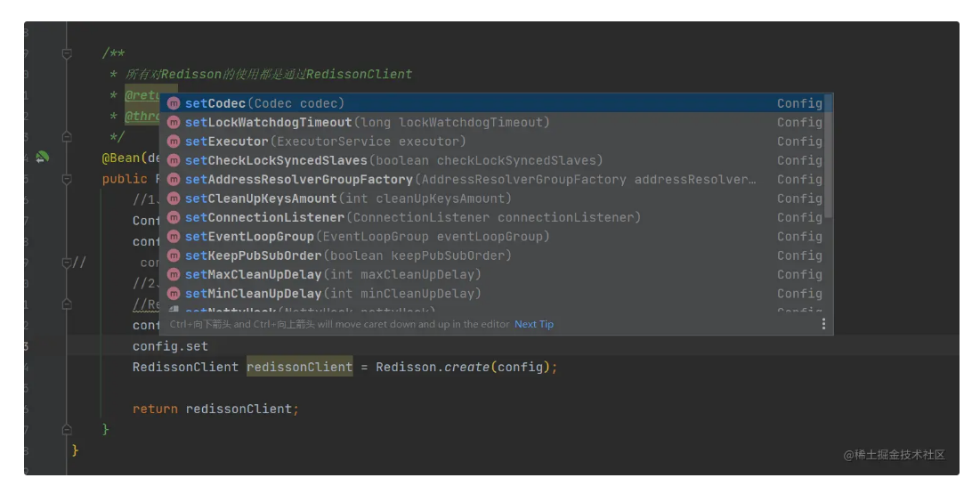
Task: Choose setCheckLockSyncedSlaves from the completion list
Action: 393,161
